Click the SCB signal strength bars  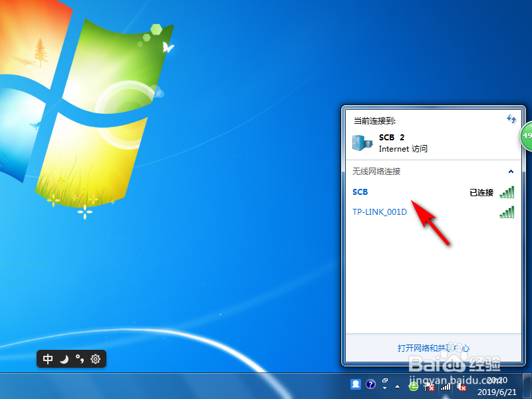point(507,192)
